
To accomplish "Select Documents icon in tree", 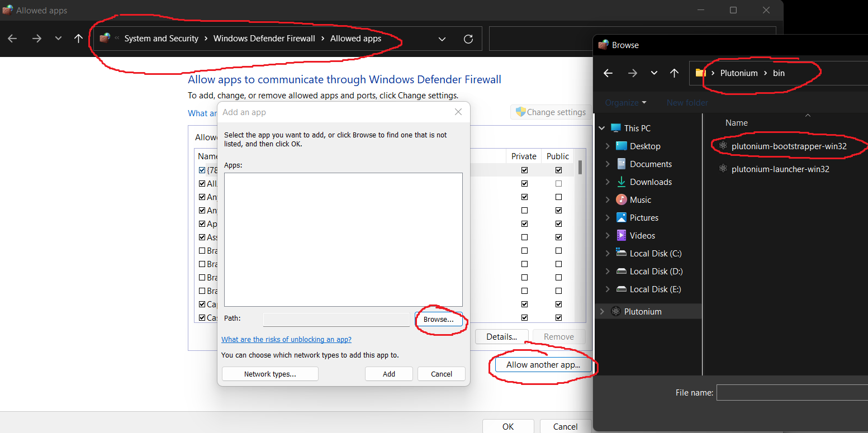I will point(621,164).
